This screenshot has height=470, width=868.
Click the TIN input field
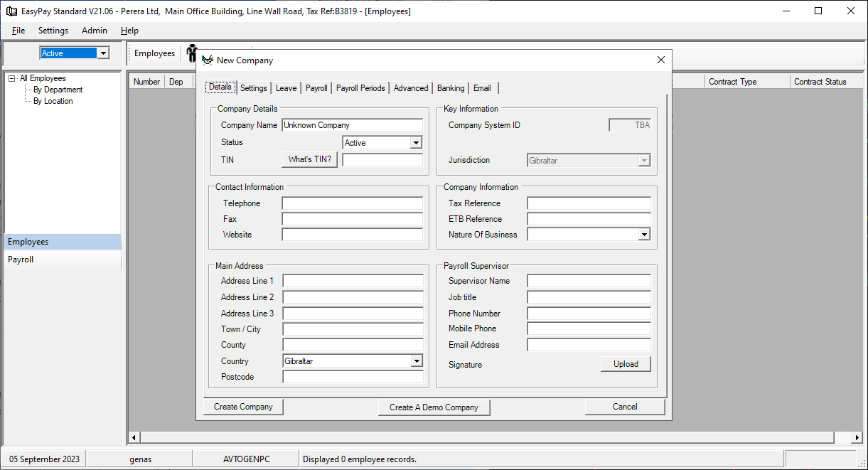coord(382,160)
